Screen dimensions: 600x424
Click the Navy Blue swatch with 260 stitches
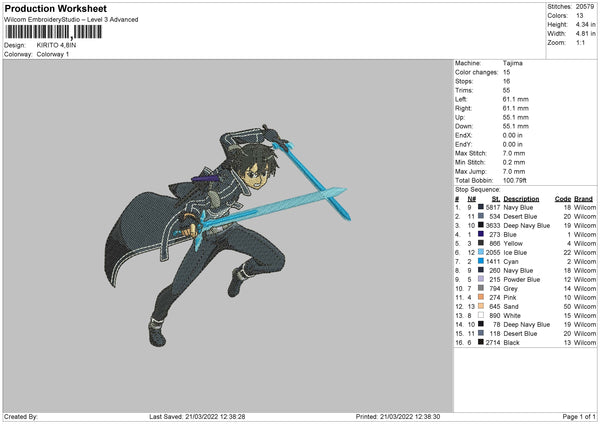(481, 270)
